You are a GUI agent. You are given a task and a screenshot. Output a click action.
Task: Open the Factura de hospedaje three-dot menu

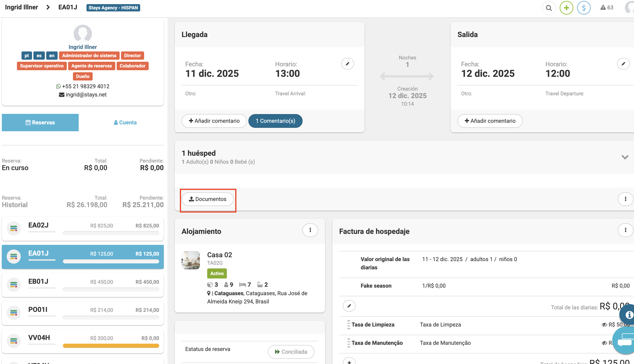coord(625,230)
